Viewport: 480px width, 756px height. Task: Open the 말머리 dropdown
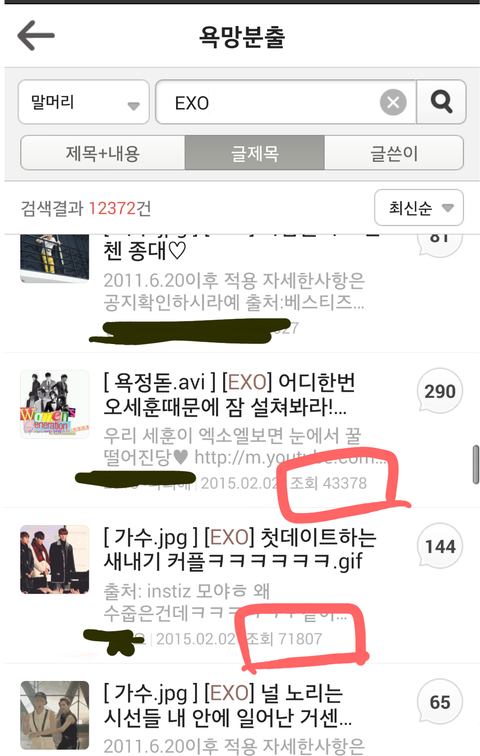point(84,102)
